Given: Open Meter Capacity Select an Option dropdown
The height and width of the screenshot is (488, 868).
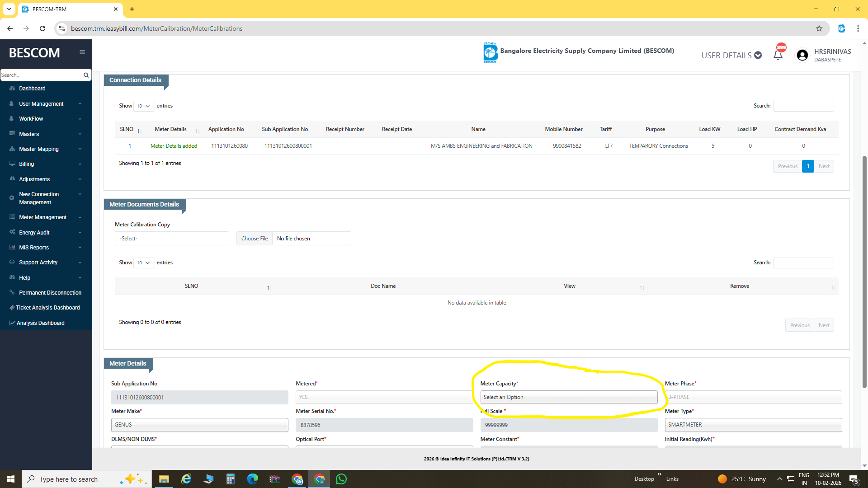Looking at the screenshot, I should point(569,397).
